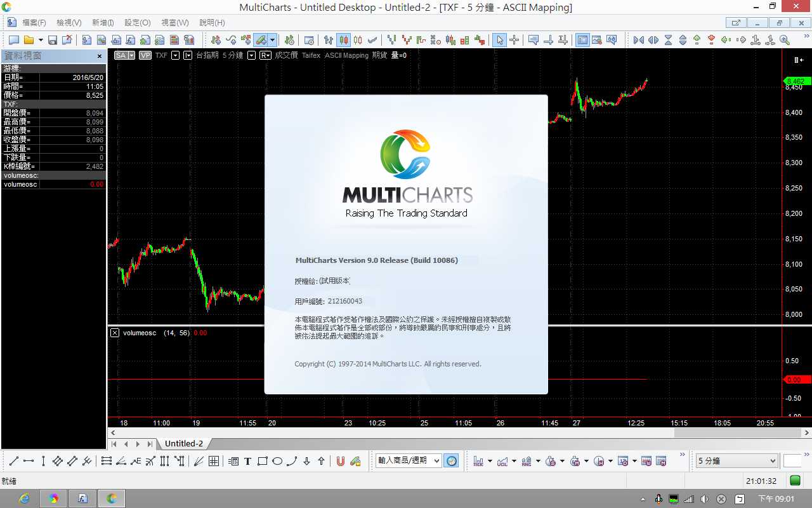The width and height of the screenshot is (812, 508).
Task: Open the 新增(I) menu
Action: pos(103,22)
